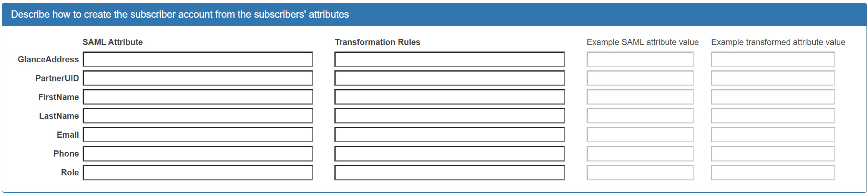Click Phone example transformed attribute value box

point(773,153)
